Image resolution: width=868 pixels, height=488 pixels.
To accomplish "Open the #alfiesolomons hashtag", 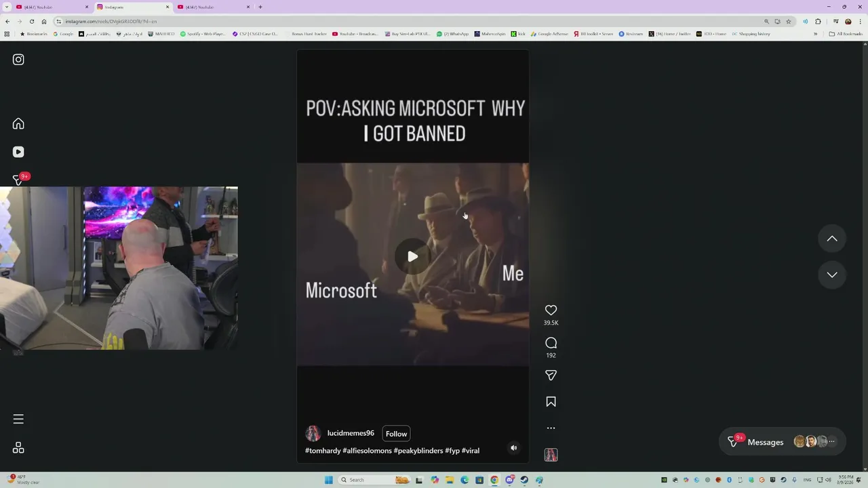I will (x=367, y=451).
